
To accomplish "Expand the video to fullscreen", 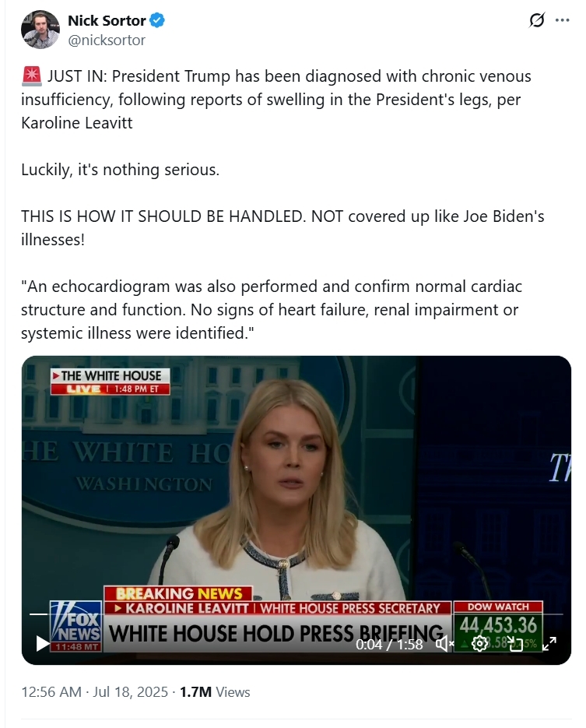I will (x=549, y=643).
